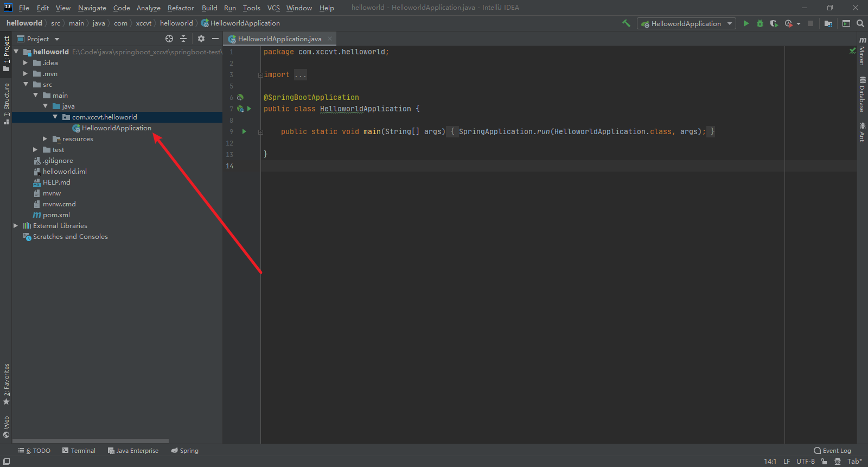Viewport: 868px width, 467px height.
Task: Expand External Libraries node
Action: 16,225
